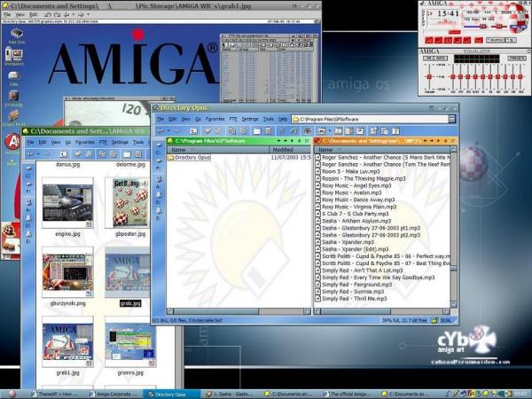Open the FTP menu in front Directory Opus

(232, 119)
